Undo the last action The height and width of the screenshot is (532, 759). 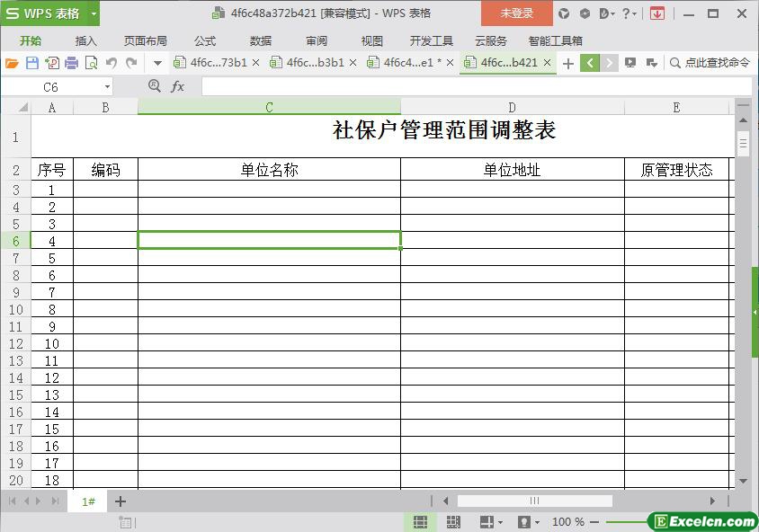112,63
